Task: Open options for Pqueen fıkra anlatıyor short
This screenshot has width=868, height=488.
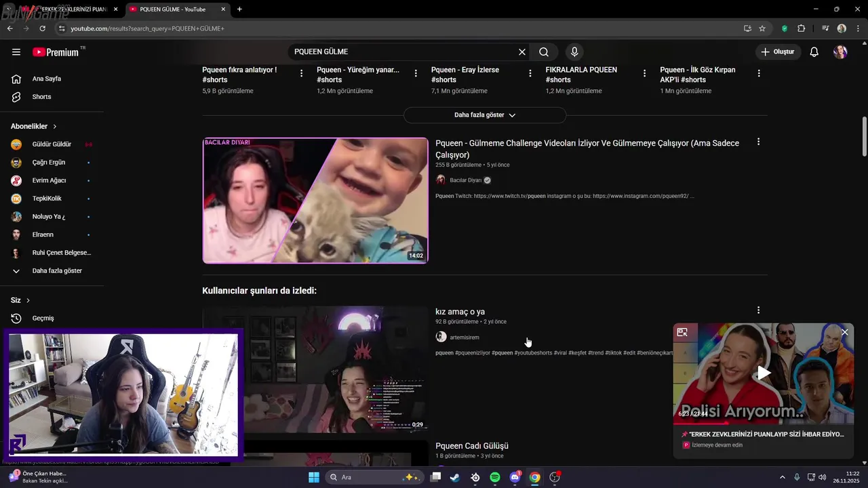Action: coord(302,74)
